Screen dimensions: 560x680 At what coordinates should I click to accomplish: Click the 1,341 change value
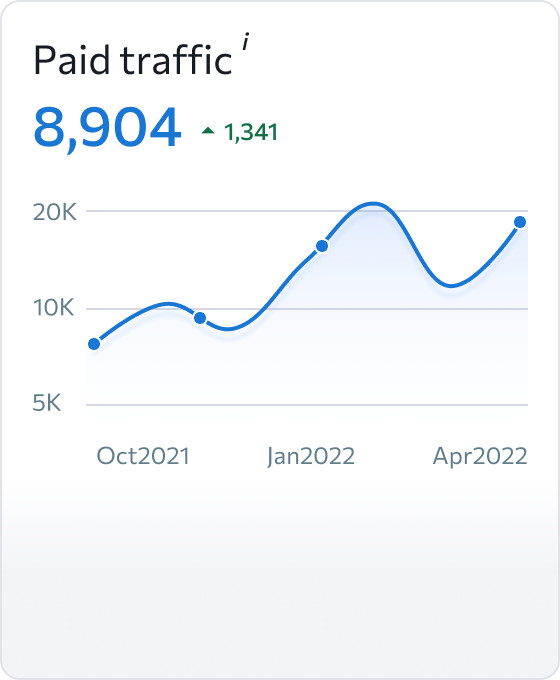[251, 132]
